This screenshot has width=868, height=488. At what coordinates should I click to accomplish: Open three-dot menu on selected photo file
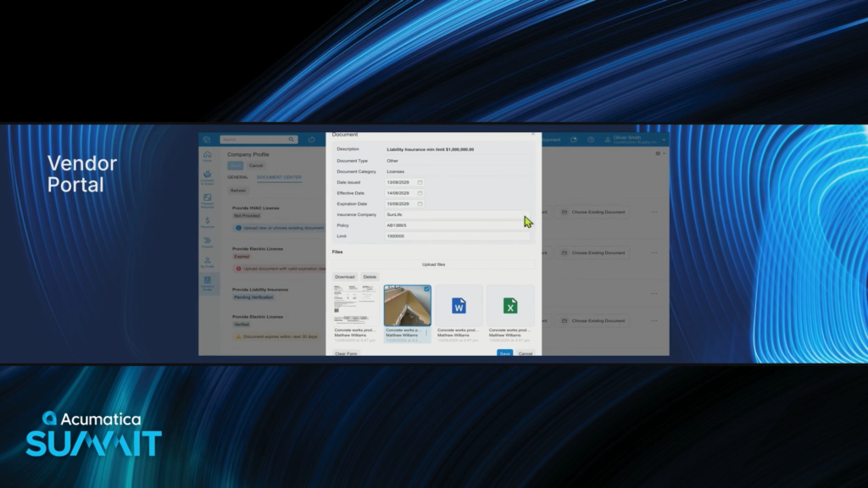point(426,334)
